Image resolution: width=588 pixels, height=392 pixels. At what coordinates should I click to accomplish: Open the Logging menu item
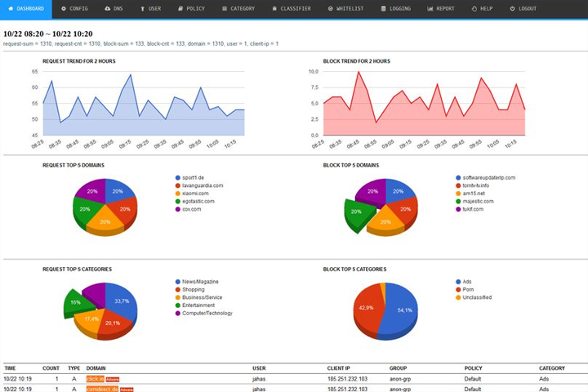tap(395, 9)
